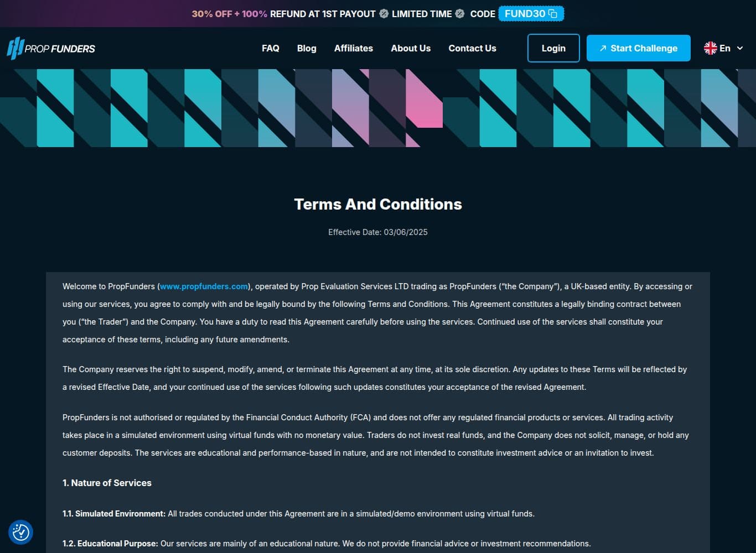Open the FAQ menu item
This screenshot has height=553, width=756.
click(x=271, y=48)
